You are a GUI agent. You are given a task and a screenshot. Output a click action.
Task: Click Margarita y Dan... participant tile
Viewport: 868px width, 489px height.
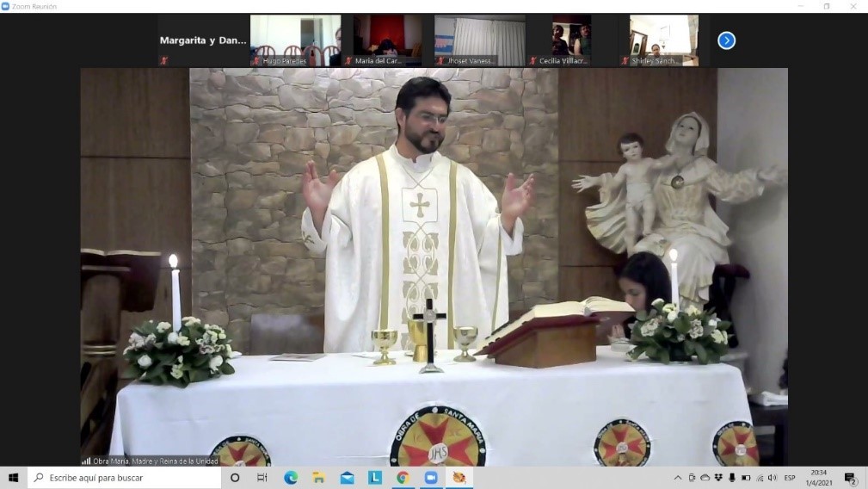click(x=203, y=40)
